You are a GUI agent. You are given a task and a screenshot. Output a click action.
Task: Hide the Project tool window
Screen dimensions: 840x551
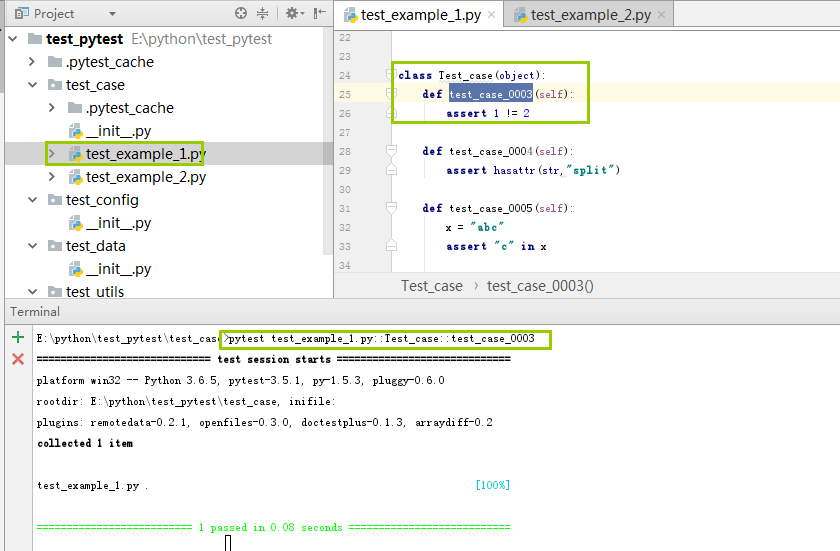(319, 14)
